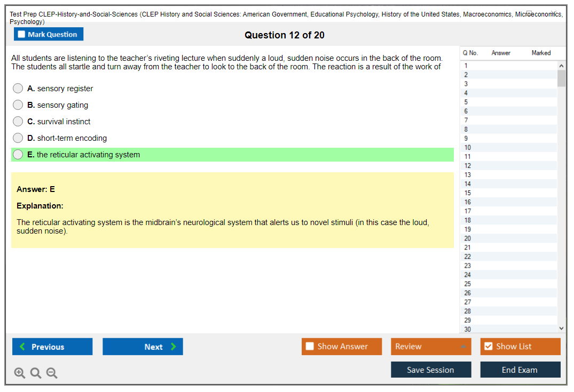Click the zoom out magnifier icon

pos(52,373)
